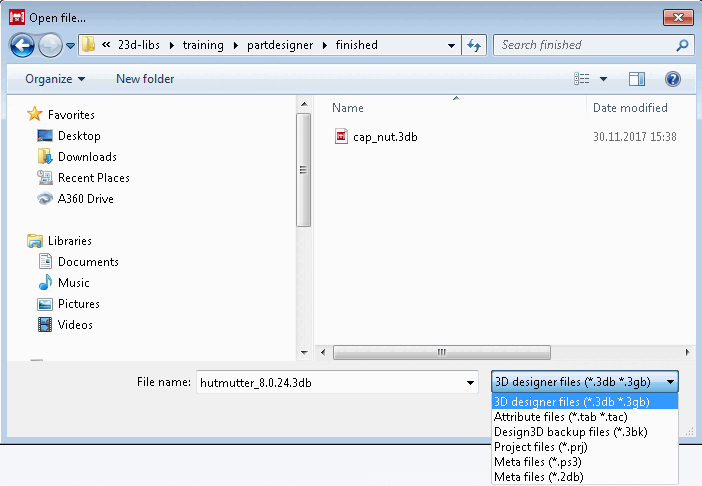The width and height of the screenshot is (702, 486).
Task: Choose Project files (*.prj)
Action: [x=585, y=447]
